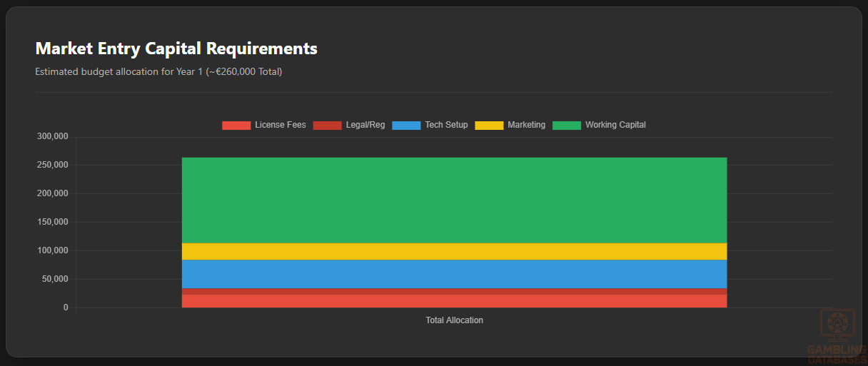
Task: Select the License Fees segment at bar bottom
Action: click(x=454, y=302)
